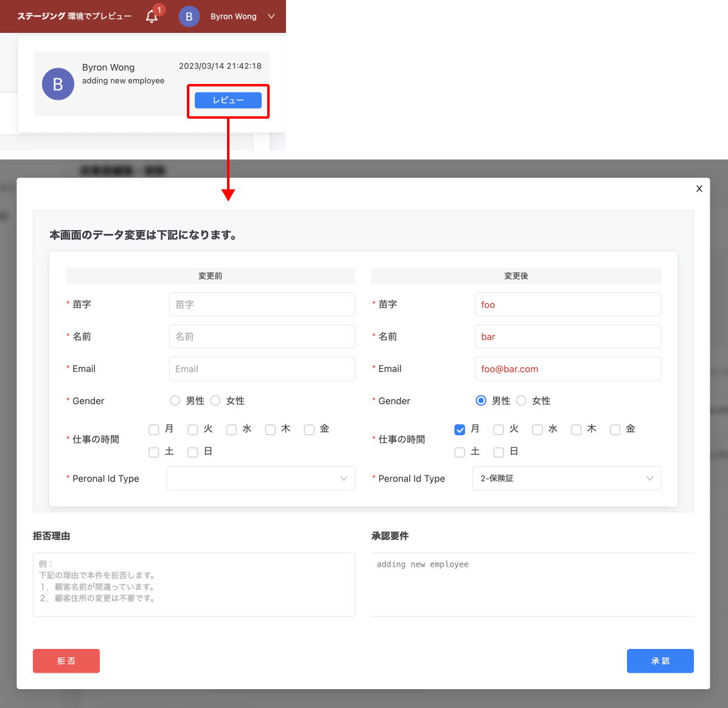
Task: Click the 承認要件 text area
Action: click(x=532, y=584)
